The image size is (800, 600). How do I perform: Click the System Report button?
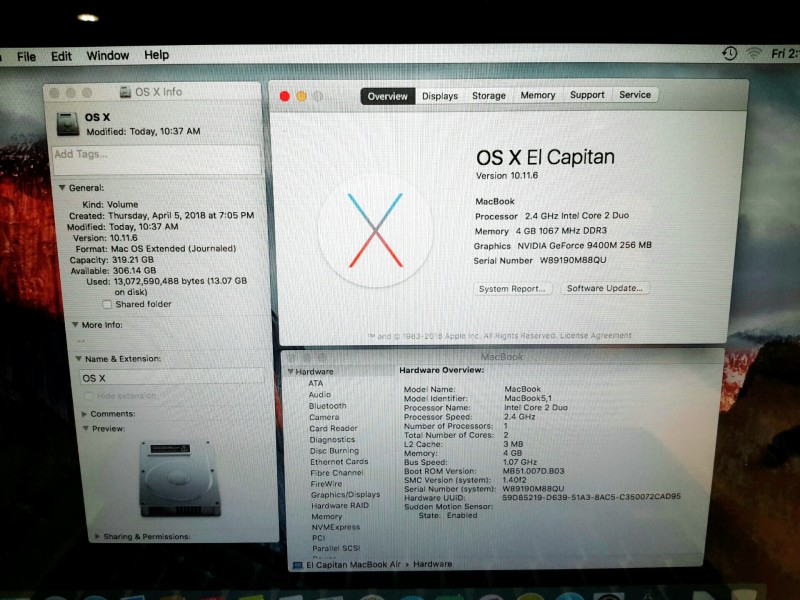click(512, 289)
